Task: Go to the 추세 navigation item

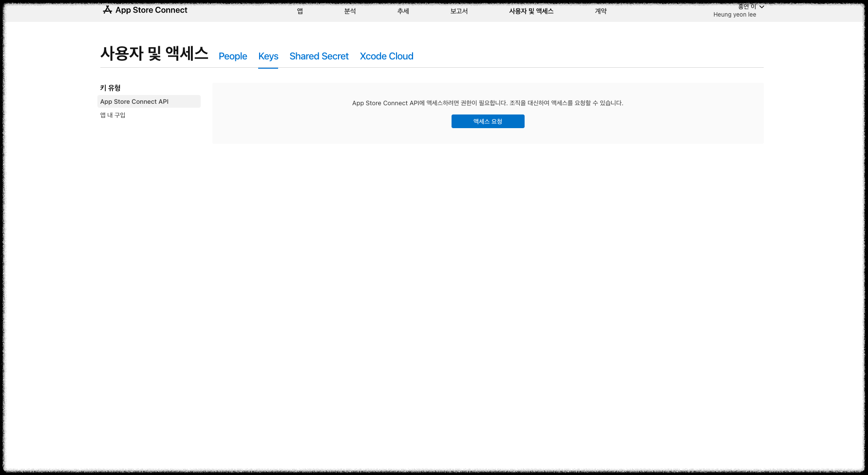Action: [403, 11]
